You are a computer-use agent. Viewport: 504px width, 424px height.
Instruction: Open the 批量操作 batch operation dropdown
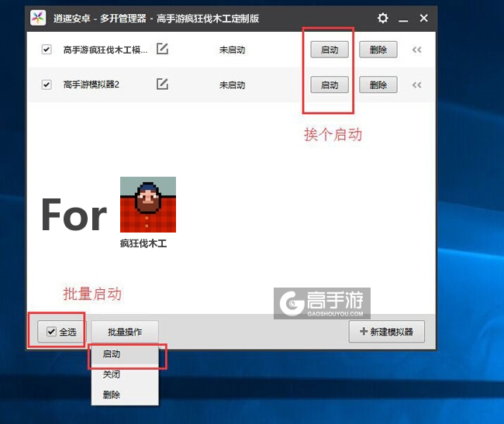125,332
